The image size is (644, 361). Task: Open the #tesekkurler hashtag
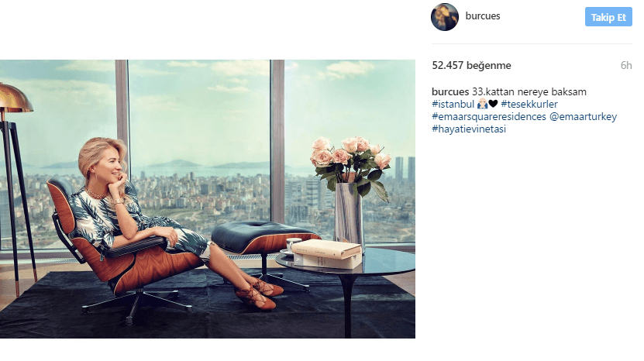click(x=529, y=104)
